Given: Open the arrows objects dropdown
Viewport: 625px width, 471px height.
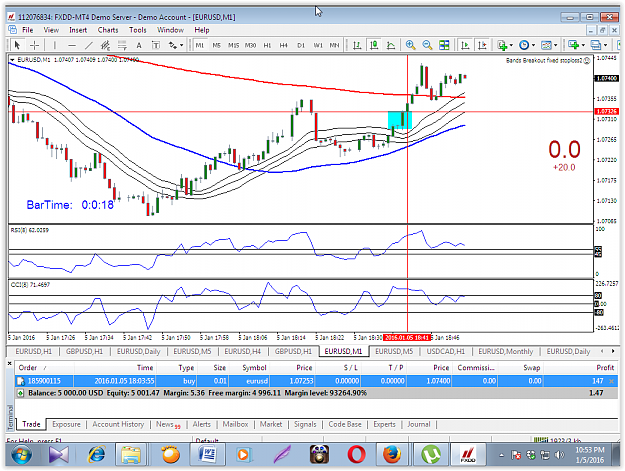Looking at the screenshot, I should [176, 45].
